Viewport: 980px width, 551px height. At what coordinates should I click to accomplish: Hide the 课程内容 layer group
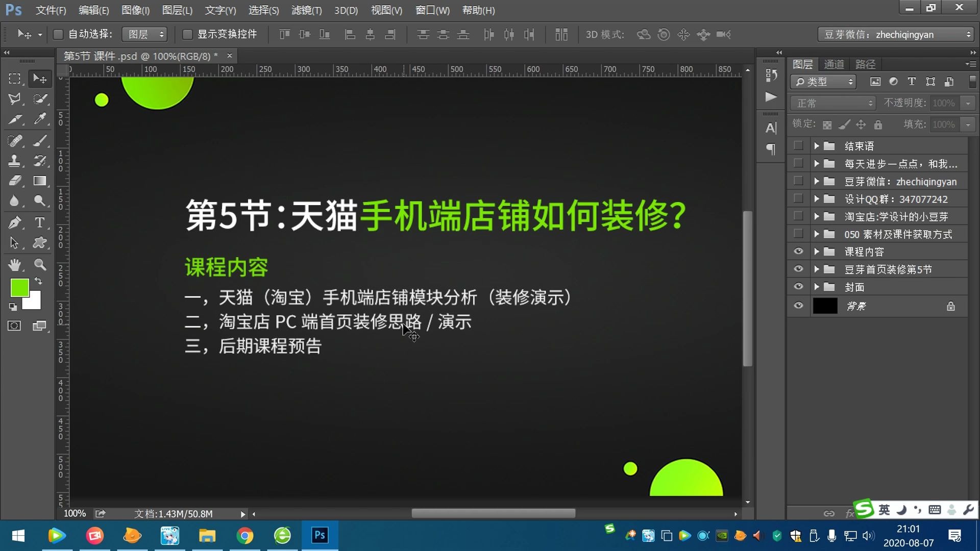798,252
